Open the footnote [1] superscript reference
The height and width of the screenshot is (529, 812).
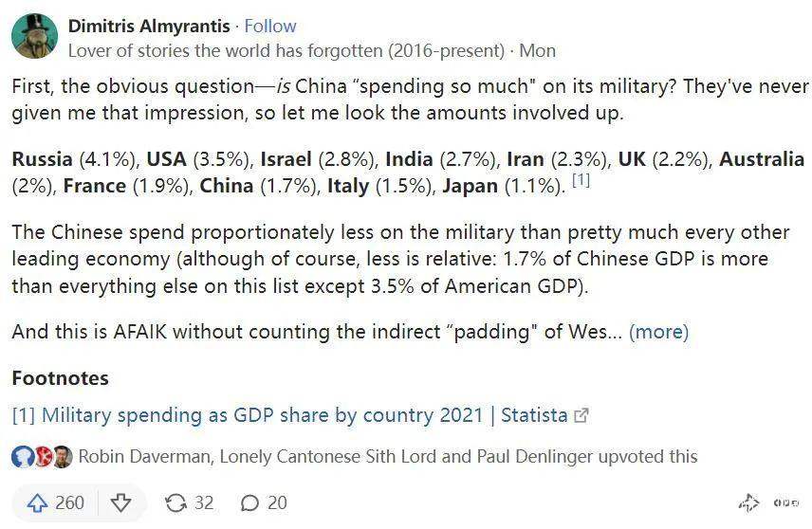pyautogui.click(x=581, y=180)
